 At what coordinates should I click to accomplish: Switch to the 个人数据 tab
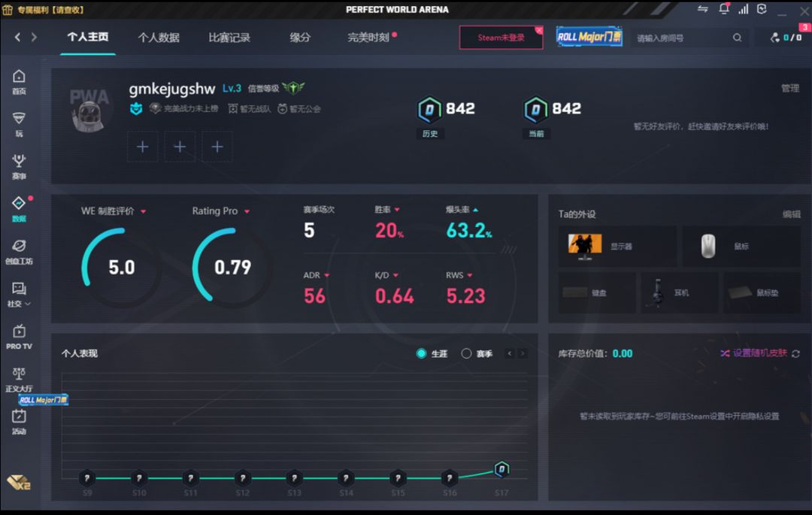[159, 38]
